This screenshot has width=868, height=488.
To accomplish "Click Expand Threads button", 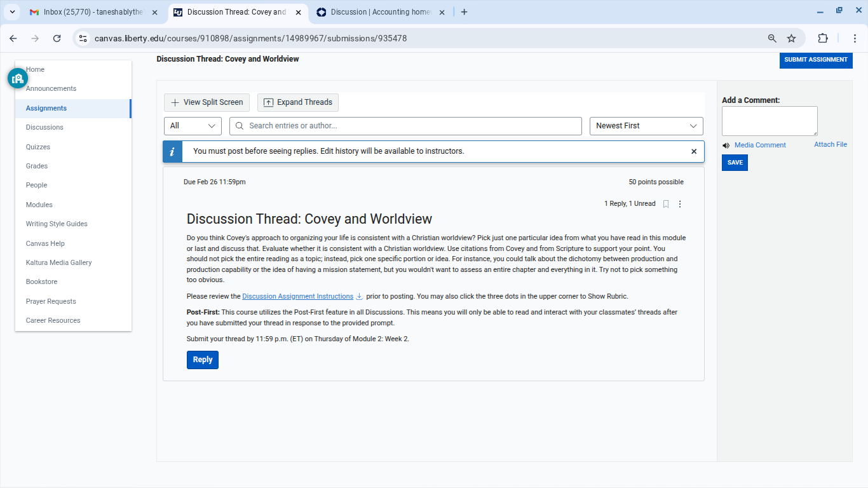I will point(298,102).
